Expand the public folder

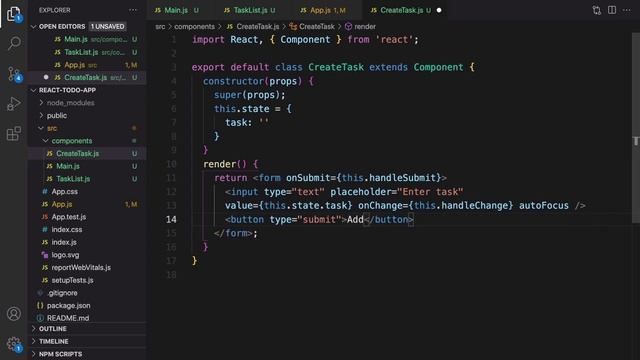point(57,116)
